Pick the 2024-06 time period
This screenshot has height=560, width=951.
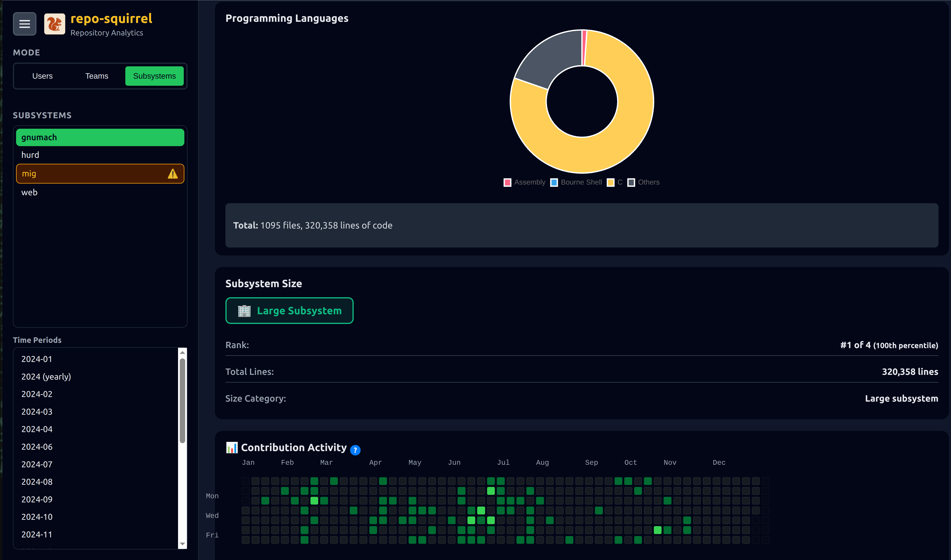[37, 447]
